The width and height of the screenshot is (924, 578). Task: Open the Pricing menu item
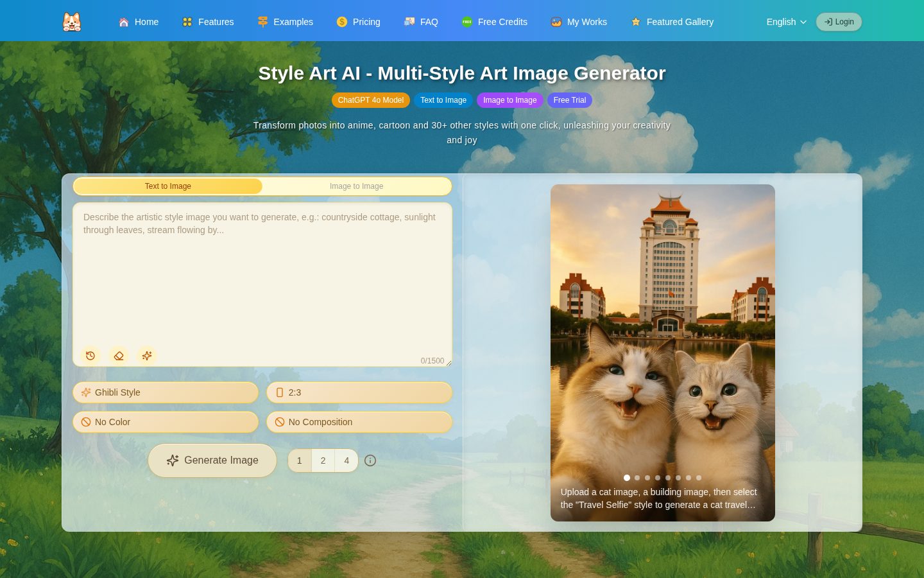[x=359, y=22]
